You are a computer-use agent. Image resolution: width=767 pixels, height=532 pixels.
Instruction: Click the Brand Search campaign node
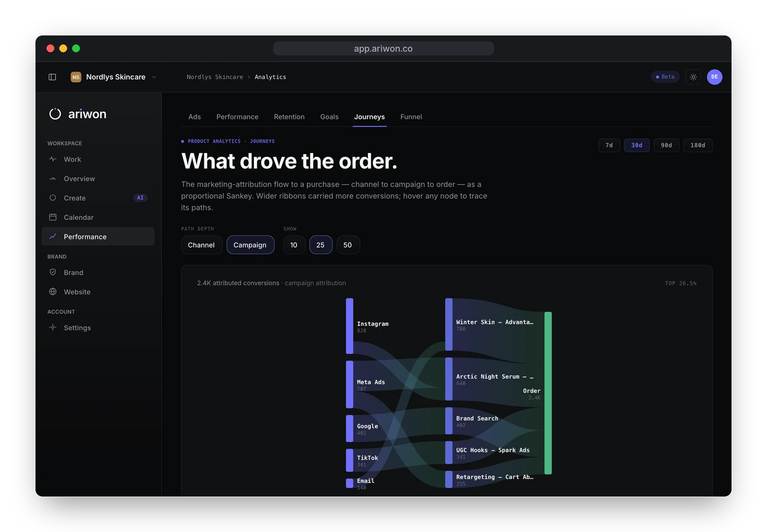[449, 421]
